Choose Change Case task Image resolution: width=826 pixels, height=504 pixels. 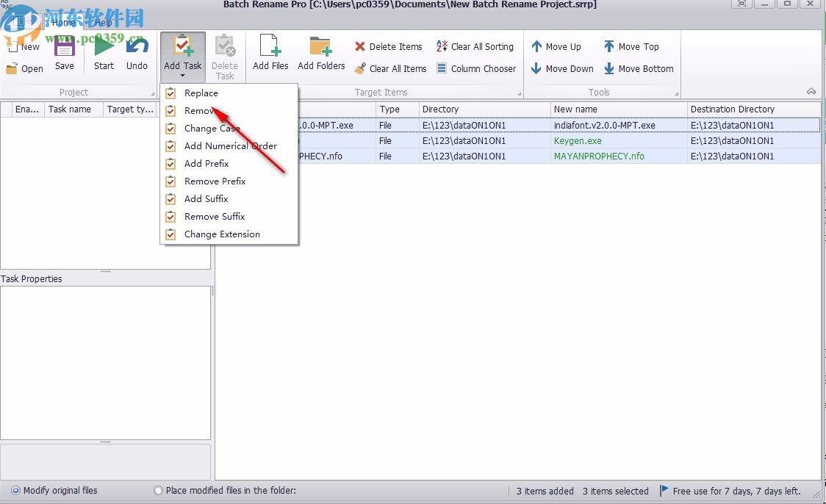point(229,129)
